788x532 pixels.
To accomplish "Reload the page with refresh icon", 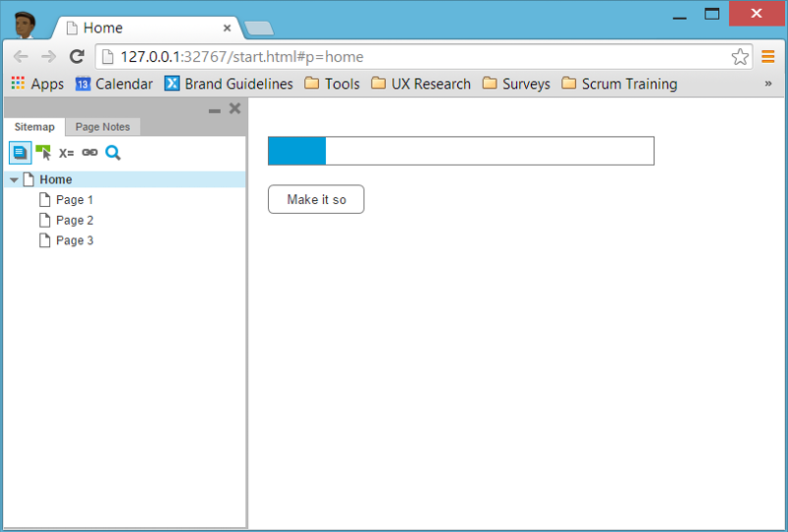I will click(76, 57).
